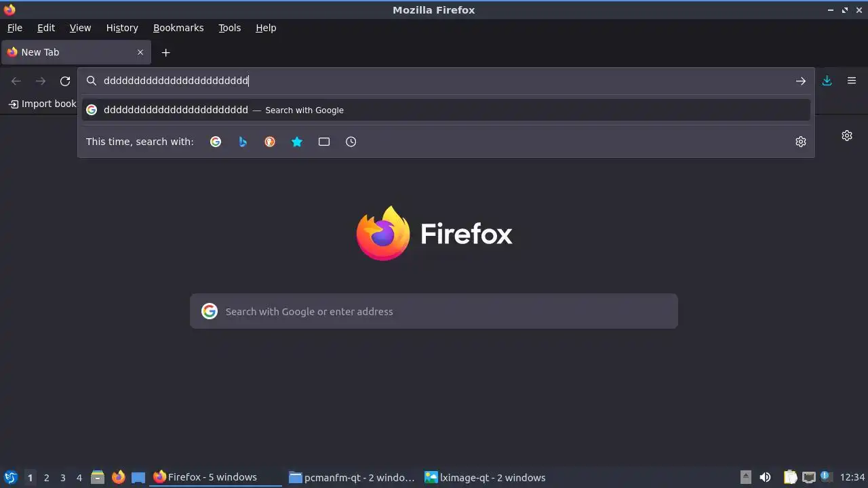Image resolution: width=868 pixels, height=488 pixels.
Task: Open the Tools menu
Action: (x=230, y=28)
